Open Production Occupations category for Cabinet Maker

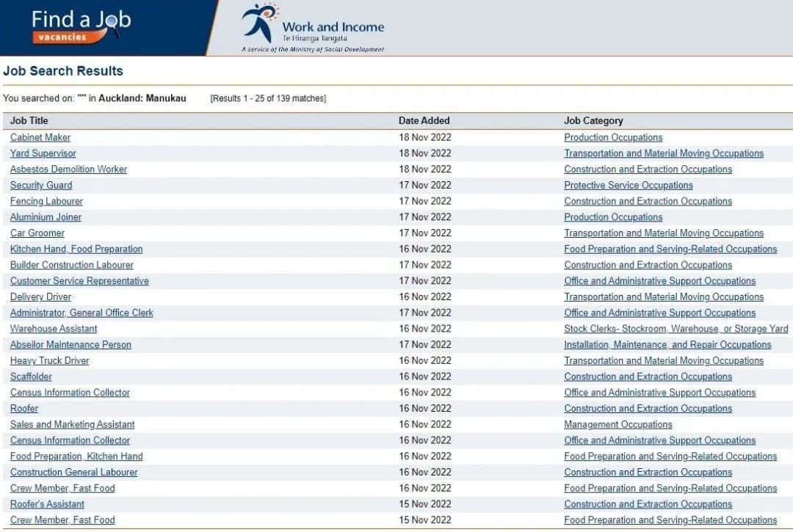click(613, 137)
